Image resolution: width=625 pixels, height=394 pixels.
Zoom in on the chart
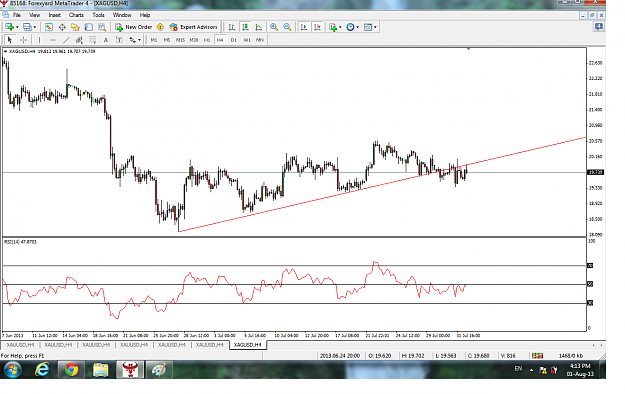(x=274, y=27)
